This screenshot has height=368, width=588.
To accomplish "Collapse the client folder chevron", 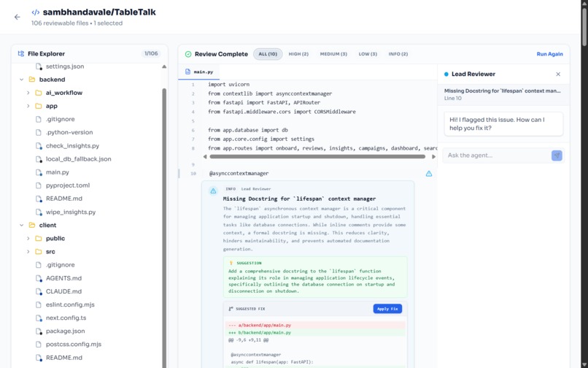I will (21, 226).
